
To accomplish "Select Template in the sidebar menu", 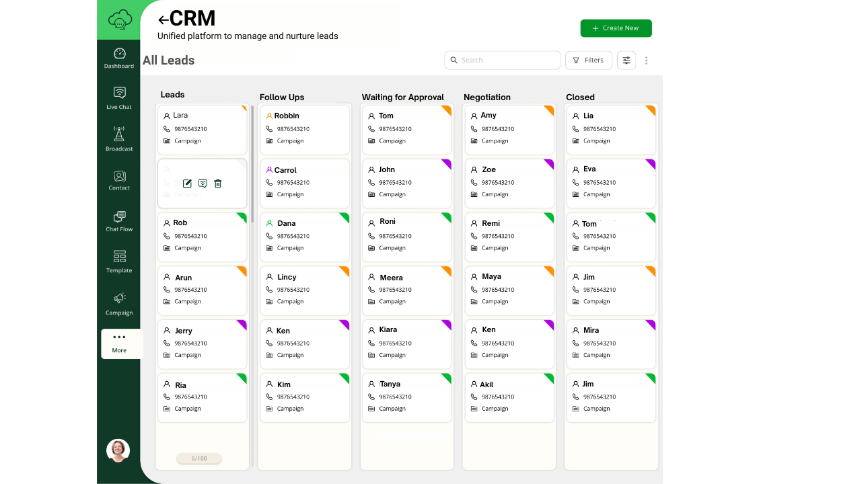I will (x=119, y=261).
